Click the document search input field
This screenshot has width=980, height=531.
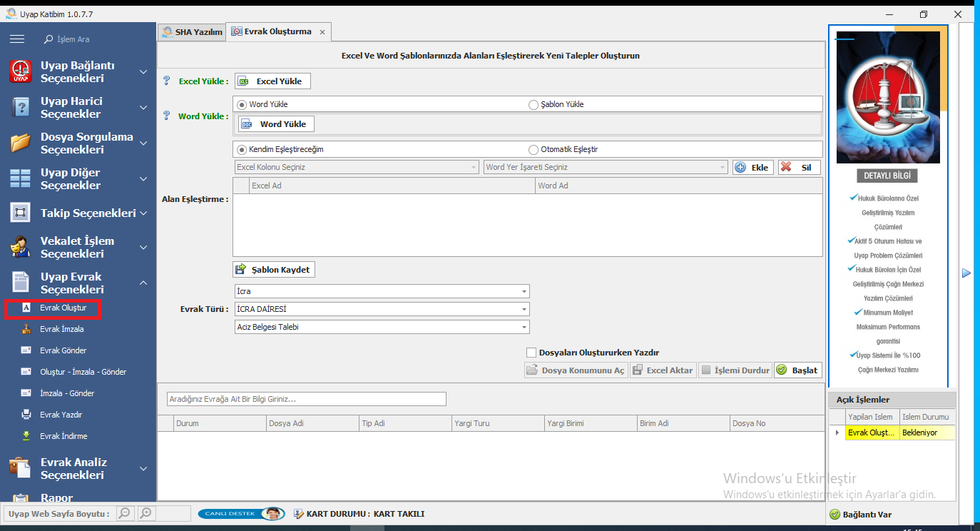307,399
